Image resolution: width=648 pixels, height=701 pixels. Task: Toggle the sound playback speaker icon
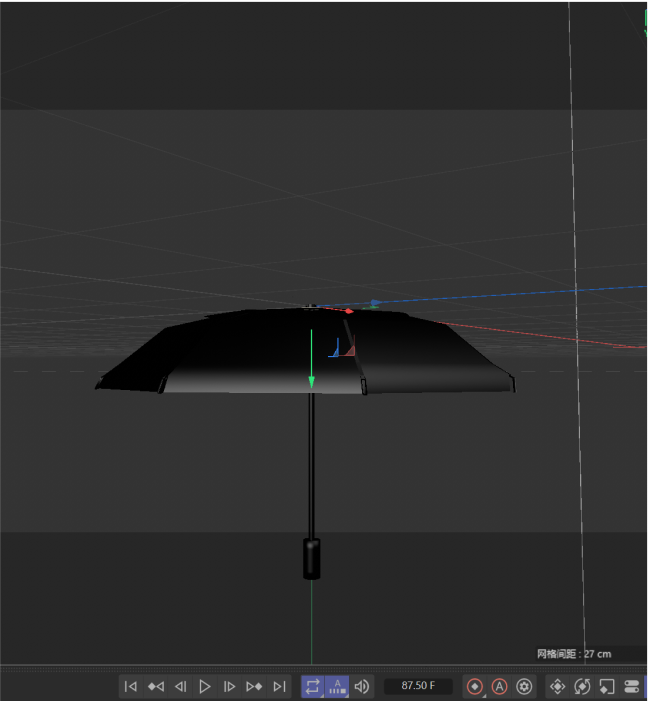pyautogui.click(x=362, y=686)
